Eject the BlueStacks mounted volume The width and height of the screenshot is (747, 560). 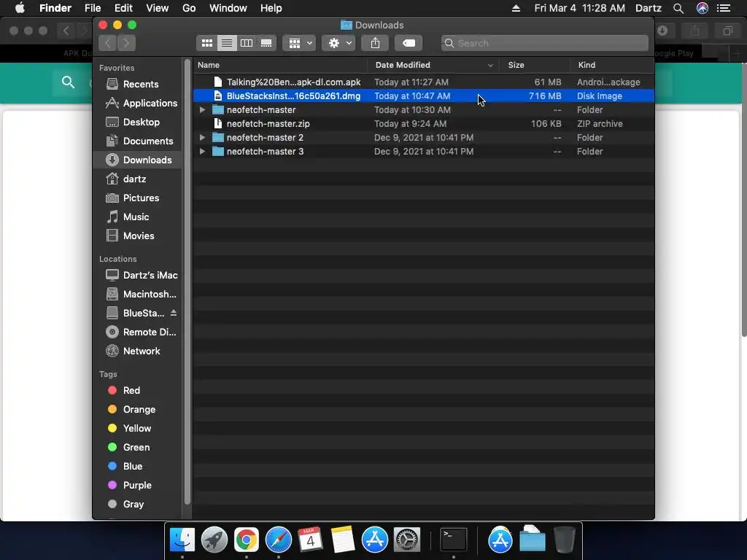174,313
